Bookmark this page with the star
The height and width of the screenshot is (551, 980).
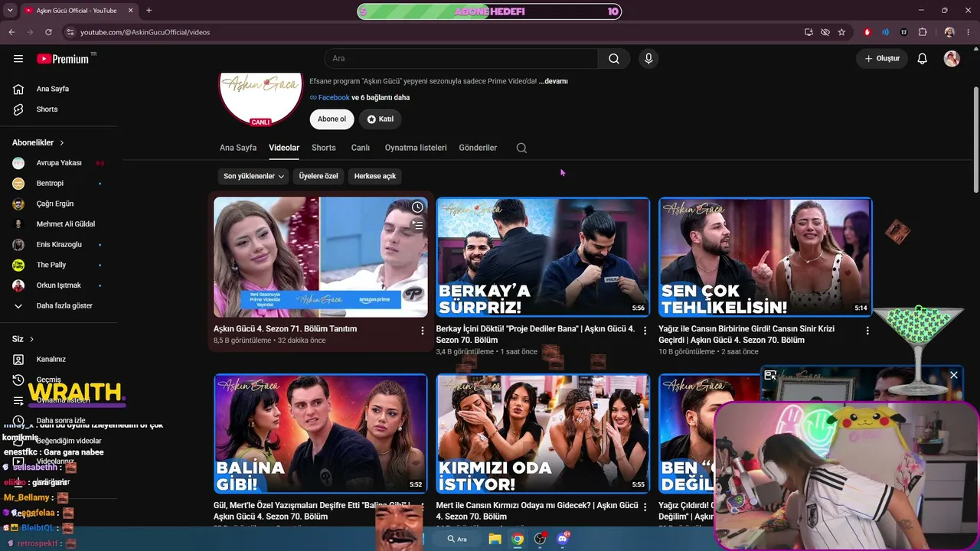[x=841, y=32]
